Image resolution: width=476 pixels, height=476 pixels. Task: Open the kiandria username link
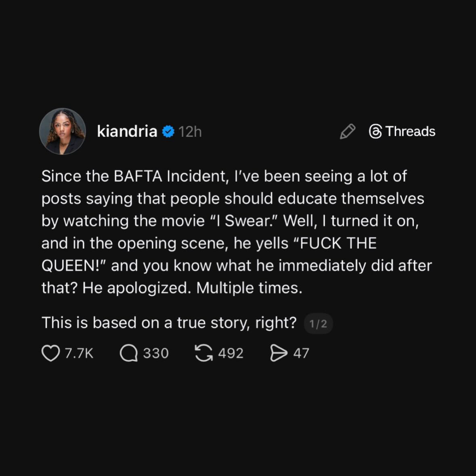127,132
